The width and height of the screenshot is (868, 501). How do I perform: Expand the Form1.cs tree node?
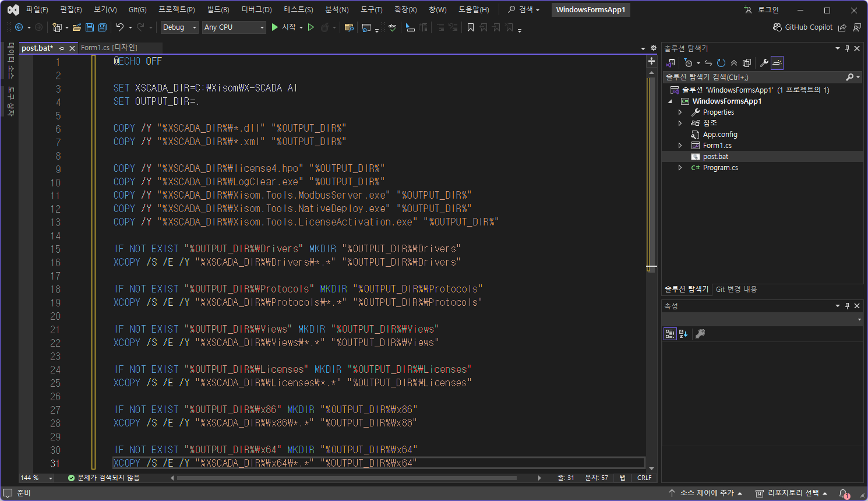680,146
